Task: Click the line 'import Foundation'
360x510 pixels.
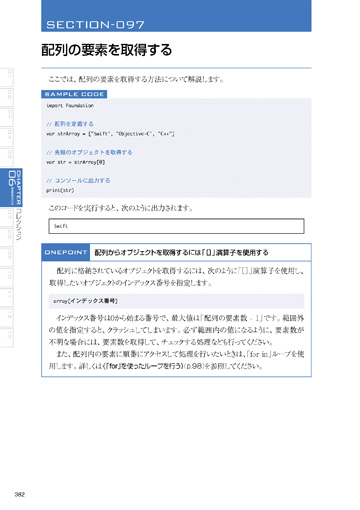Action: pos(70,106)
